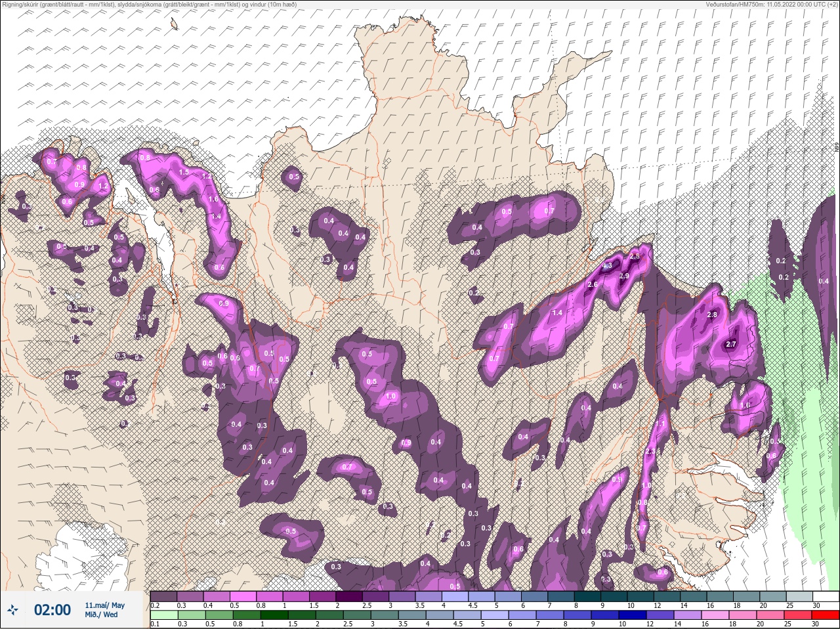Click the Mið./ Wed weekday label
The height and width of the screenshot is (629, 840).
(101, 615)
